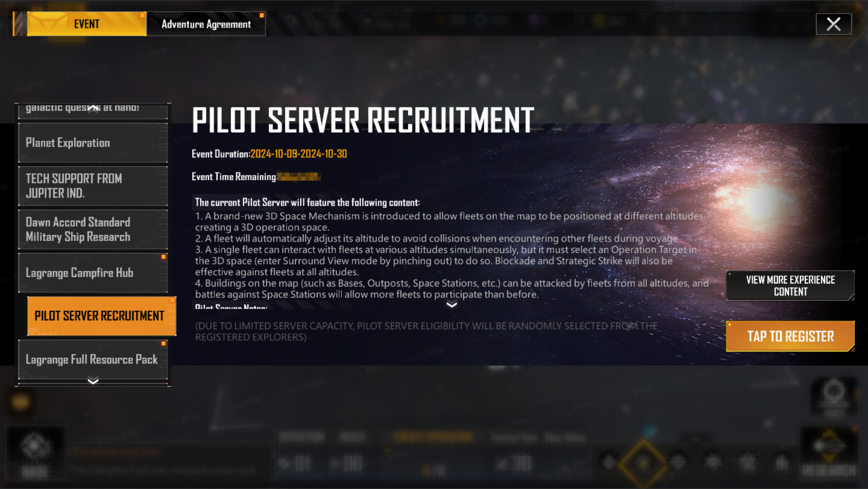Expand event list with bottom chevron arrow

93,381
